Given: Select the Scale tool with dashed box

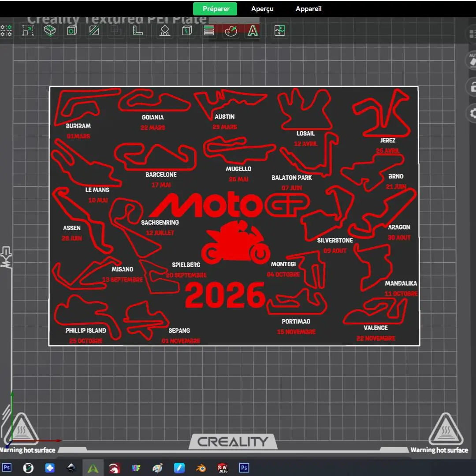Looking at the screenshot, I should [x=28, y=31].
